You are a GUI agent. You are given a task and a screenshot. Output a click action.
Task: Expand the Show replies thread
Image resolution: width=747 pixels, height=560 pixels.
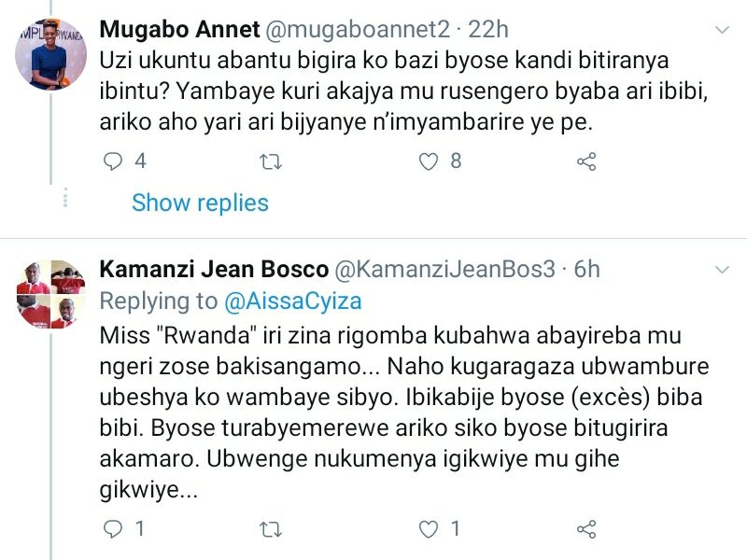200,203
